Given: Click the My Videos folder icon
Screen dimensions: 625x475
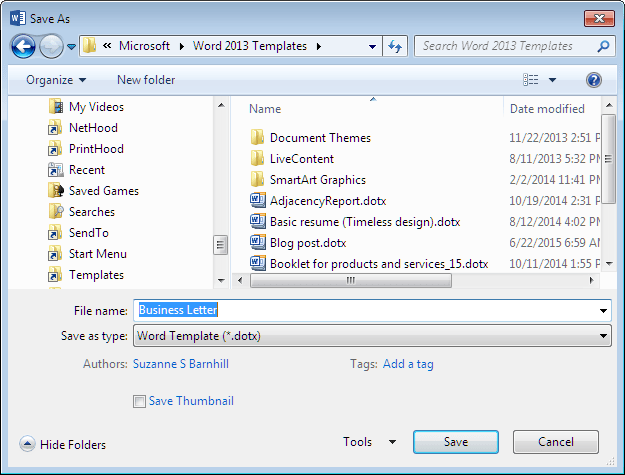Looking at the screenshot, I should pyautogui.click(x=55, y=106).
